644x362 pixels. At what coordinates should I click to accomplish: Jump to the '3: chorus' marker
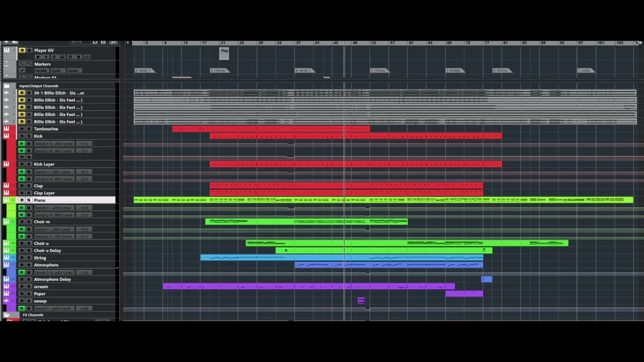pyautogui.click(x=219, y=70)
